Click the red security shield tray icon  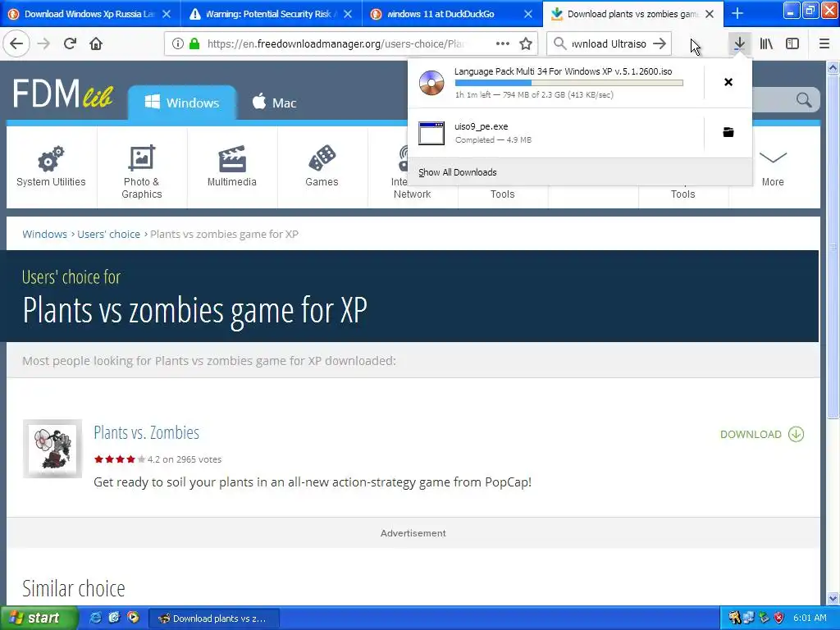(779, 618)
